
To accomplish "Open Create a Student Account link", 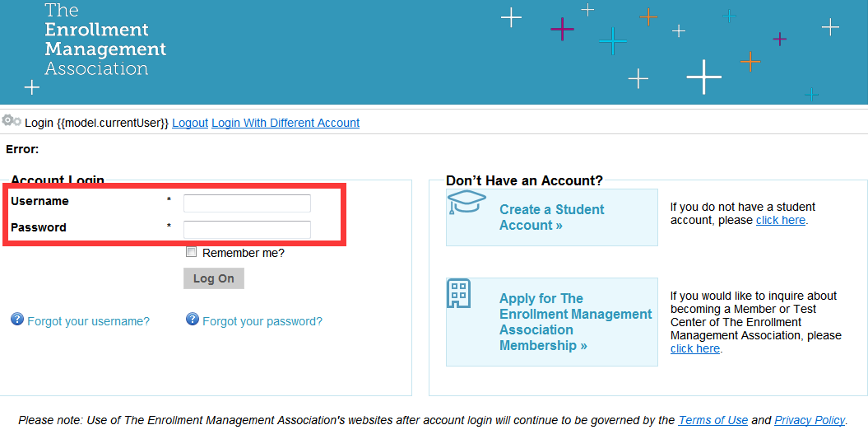I will pyautogui.click(x=552, y=217).
